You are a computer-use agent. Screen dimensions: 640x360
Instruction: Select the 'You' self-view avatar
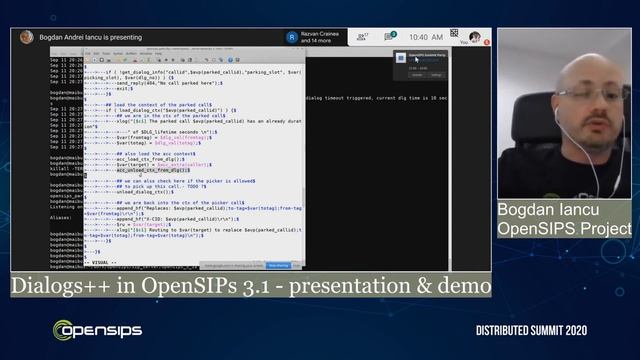(474, 37)
